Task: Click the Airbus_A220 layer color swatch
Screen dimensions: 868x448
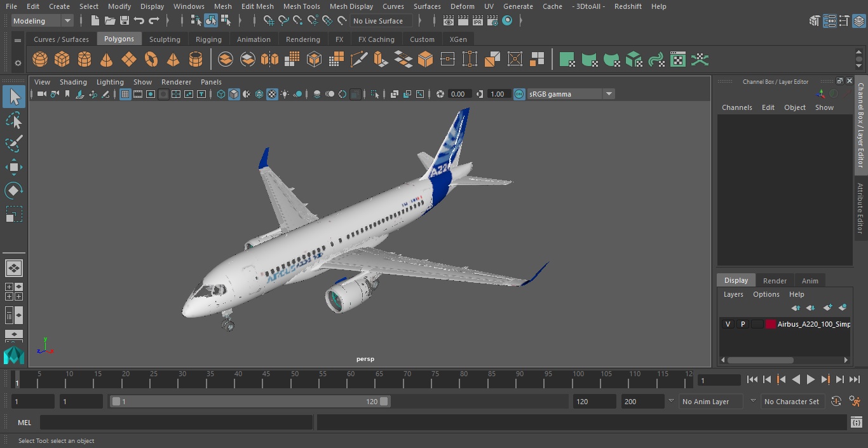Action: click(x=771, y=324)
